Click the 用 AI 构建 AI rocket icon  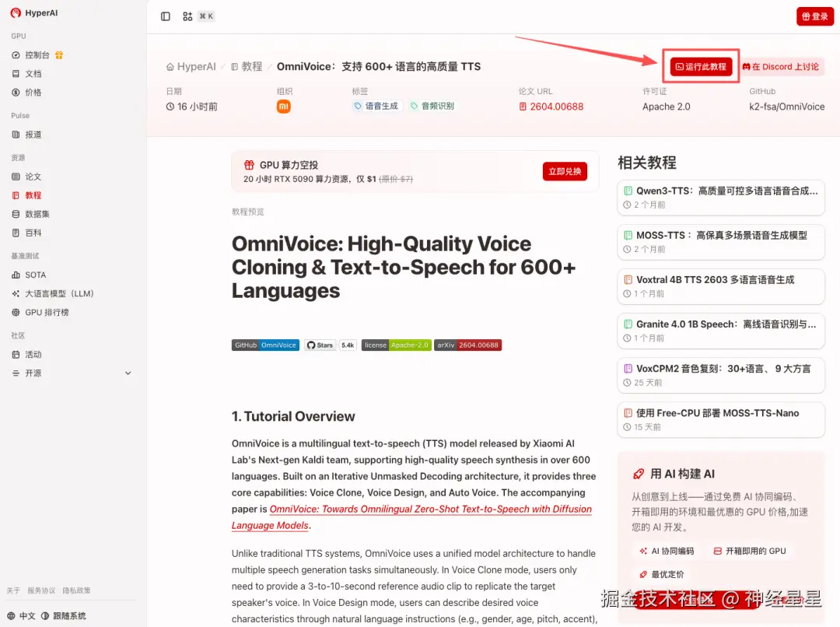pos(638,474)
